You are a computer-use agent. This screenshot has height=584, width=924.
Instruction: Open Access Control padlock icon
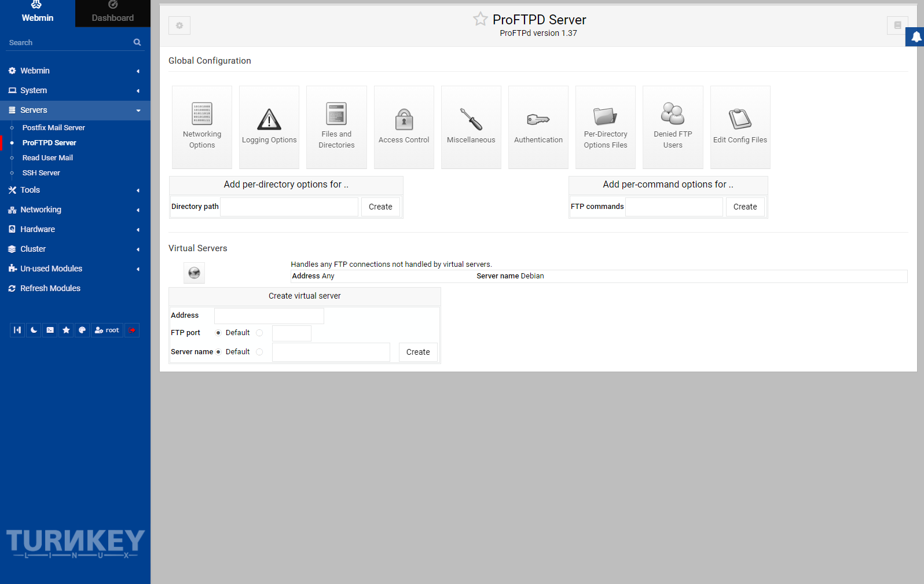[x=404, y=120]
